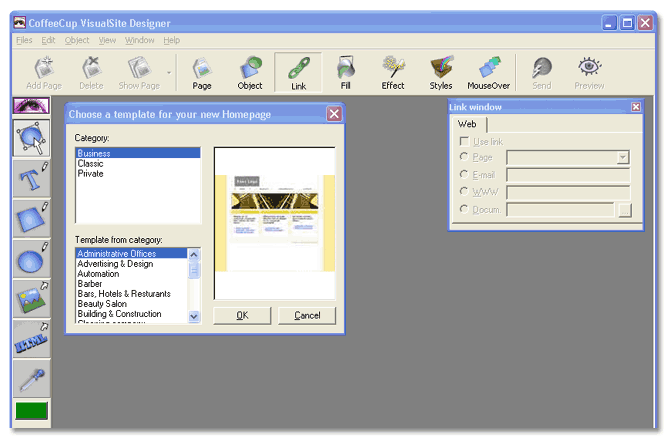The height and width of the screenshot is (445, 670).
Task: Open the Files menu
Action: [24, 40]
